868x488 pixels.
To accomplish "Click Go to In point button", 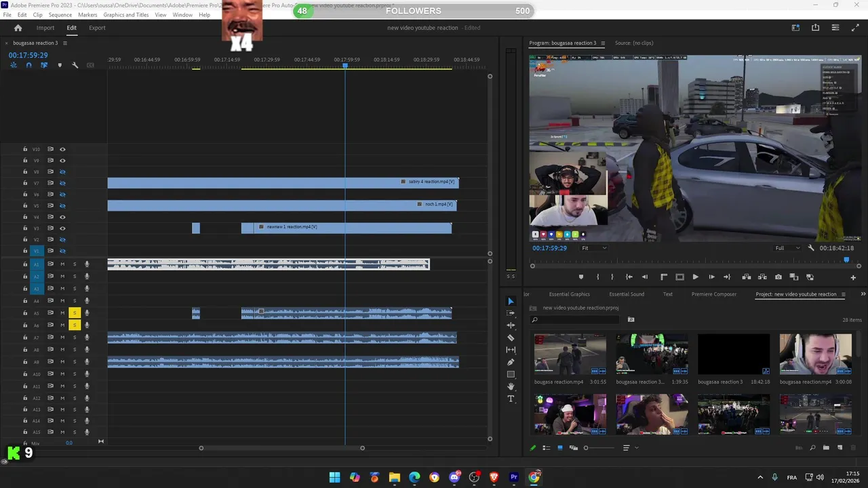I will [x=629, y=277].
